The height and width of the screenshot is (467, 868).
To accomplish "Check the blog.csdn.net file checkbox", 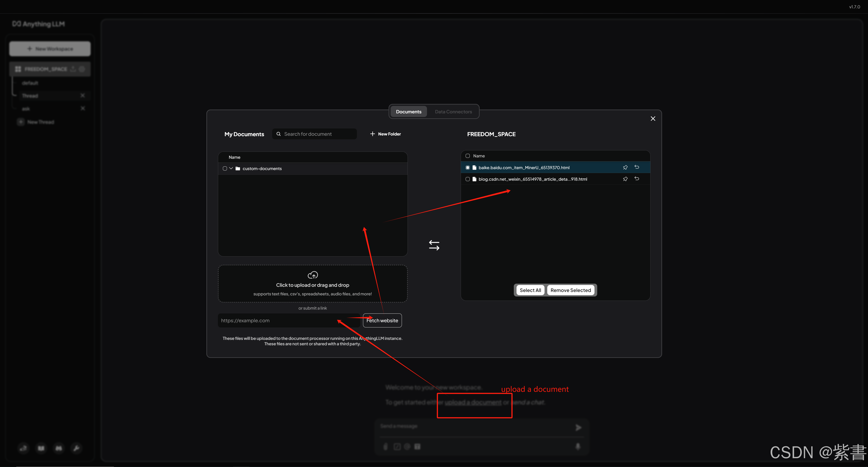I will (467, 179).
